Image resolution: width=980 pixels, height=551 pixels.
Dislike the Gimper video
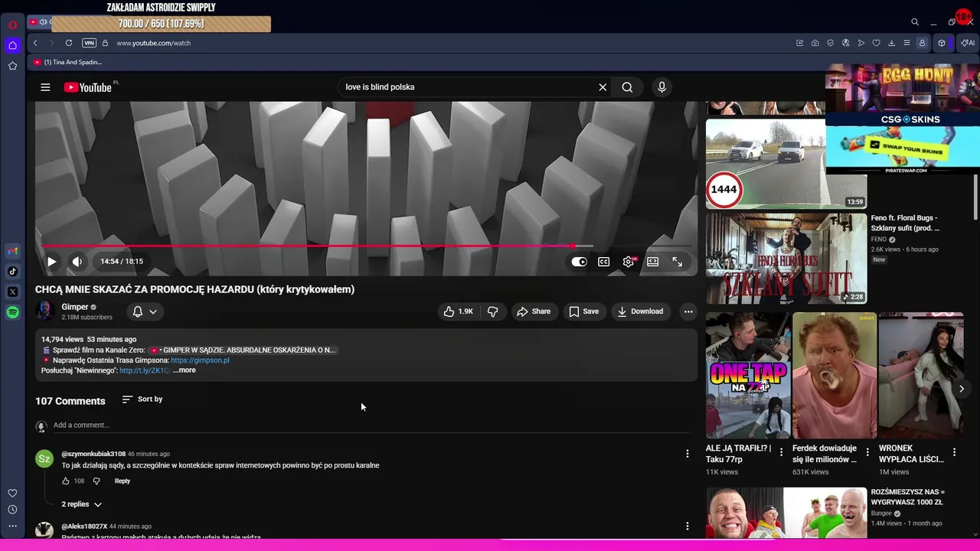tap(493, 311)
